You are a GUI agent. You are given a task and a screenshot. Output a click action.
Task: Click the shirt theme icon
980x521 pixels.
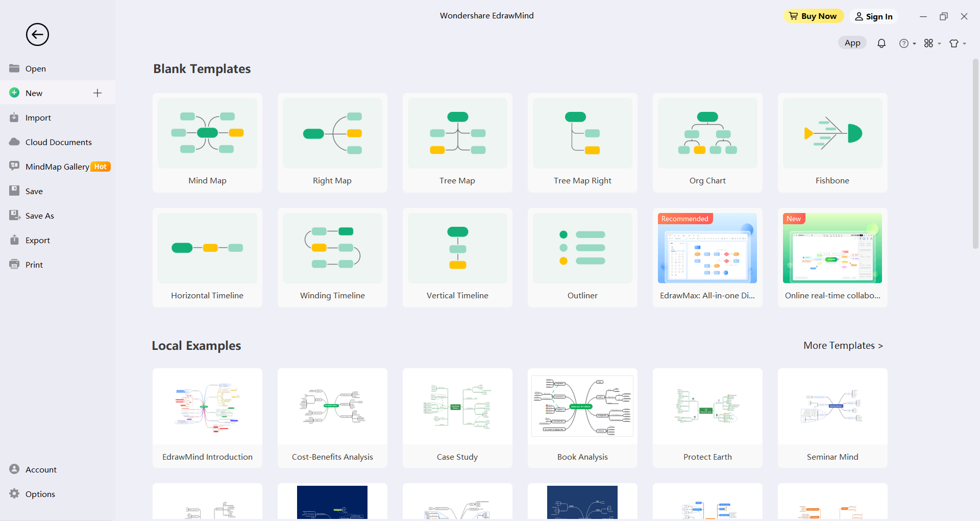click(953, 43)
